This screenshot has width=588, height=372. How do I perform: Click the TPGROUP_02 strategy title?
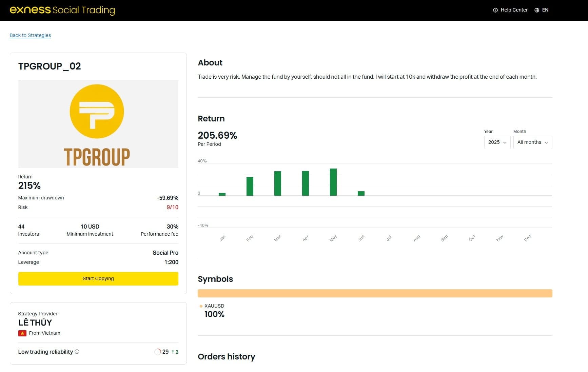click(x=50, y=66)
